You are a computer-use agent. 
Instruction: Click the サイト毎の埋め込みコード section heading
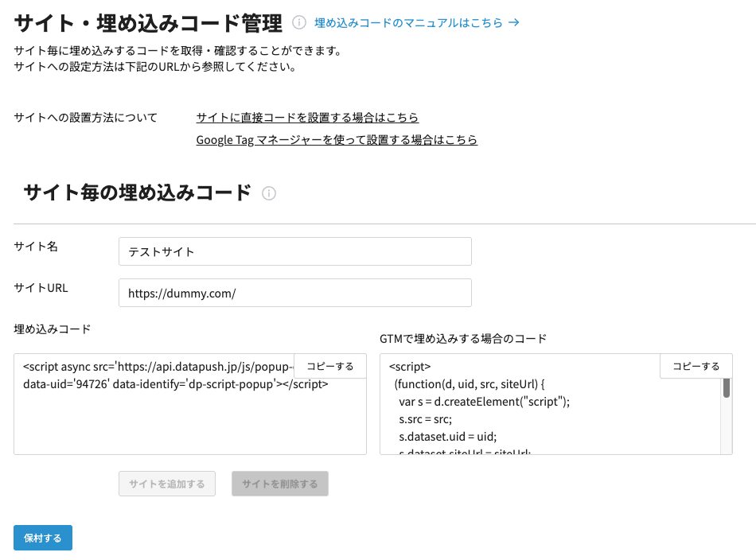pos(137,192)
